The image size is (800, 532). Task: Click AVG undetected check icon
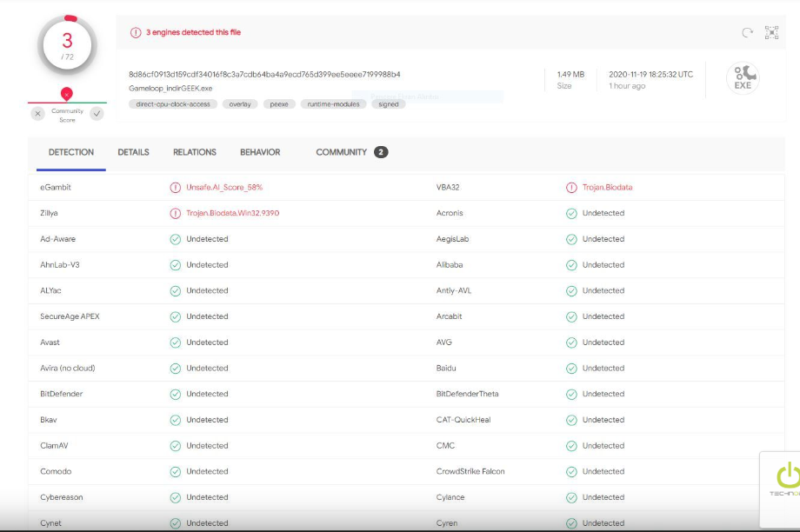pos(571,342)
